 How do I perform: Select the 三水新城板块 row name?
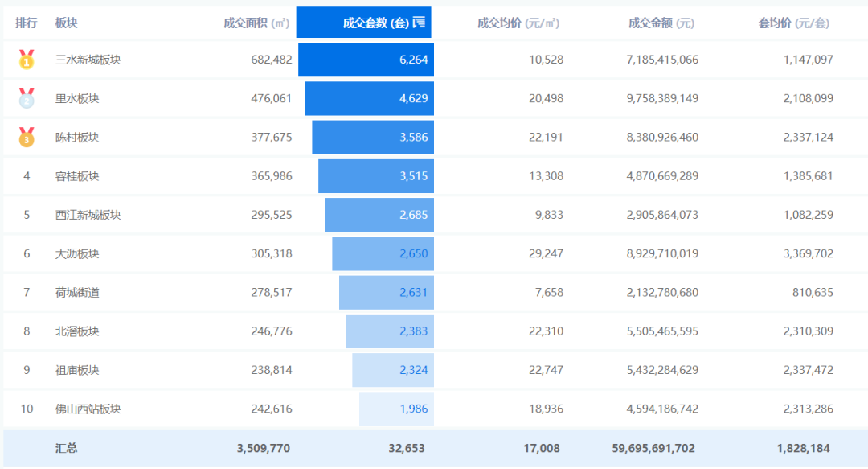88,60
